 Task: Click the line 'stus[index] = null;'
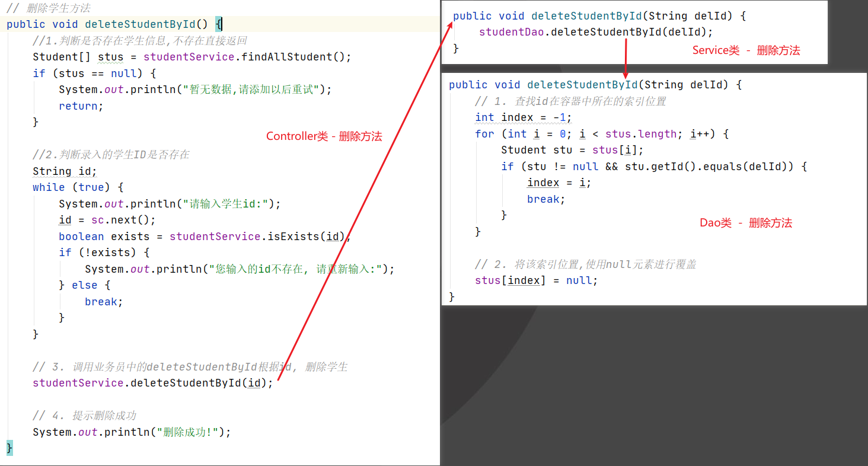click(537, 280)
